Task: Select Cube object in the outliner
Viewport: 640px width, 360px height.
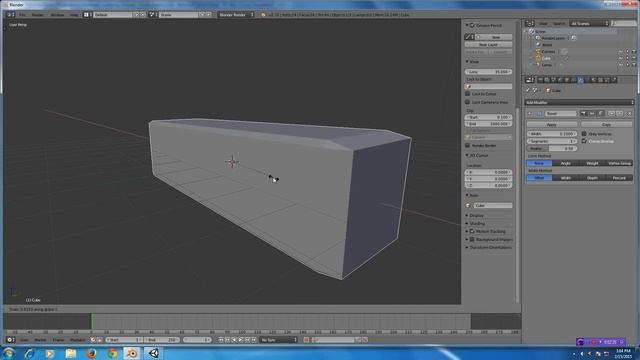Action: click(546, 58)
